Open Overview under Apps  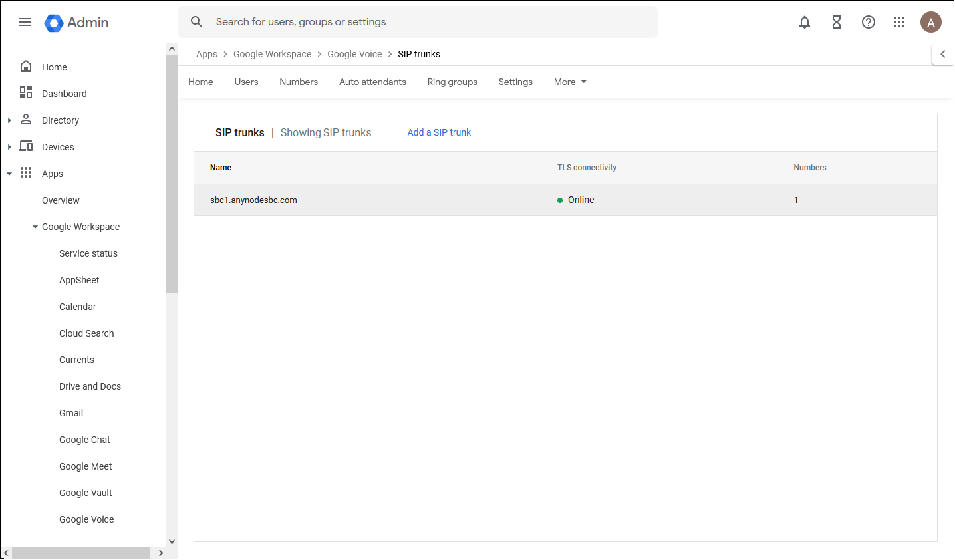(61, 200)
